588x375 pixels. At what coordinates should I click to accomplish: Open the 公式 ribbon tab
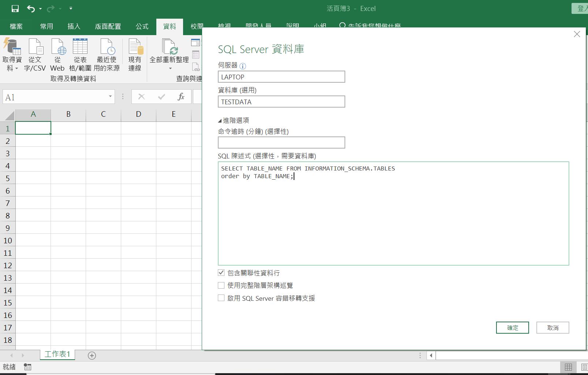142,26
